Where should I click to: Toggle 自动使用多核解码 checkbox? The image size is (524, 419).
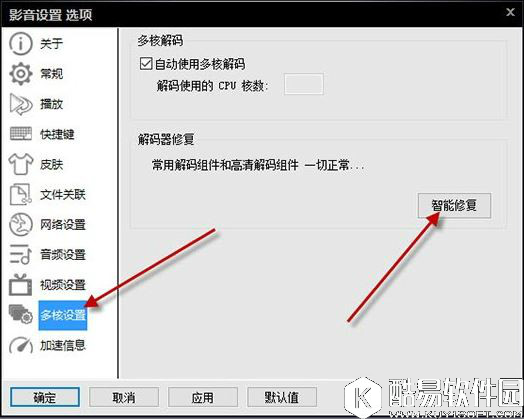click(146, 64)
